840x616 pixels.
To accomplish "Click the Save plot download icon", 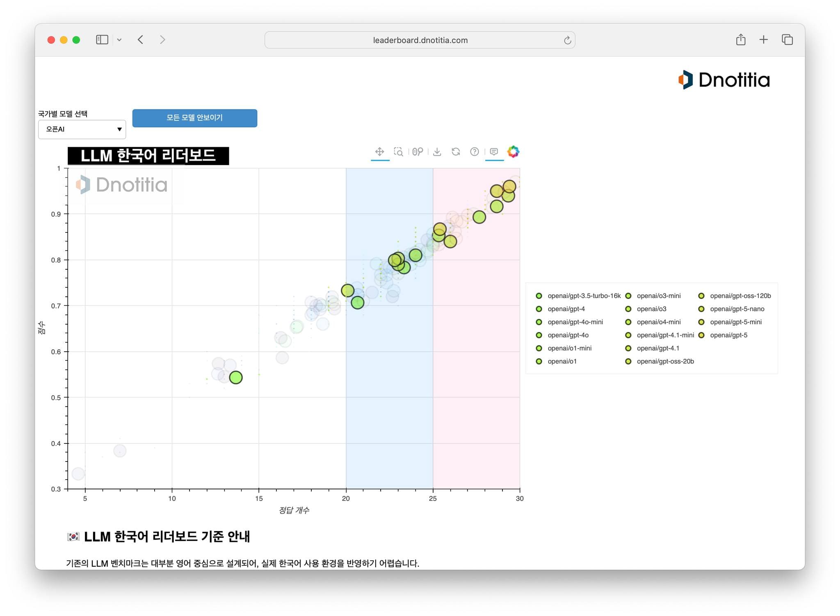I will coord(437,152).
